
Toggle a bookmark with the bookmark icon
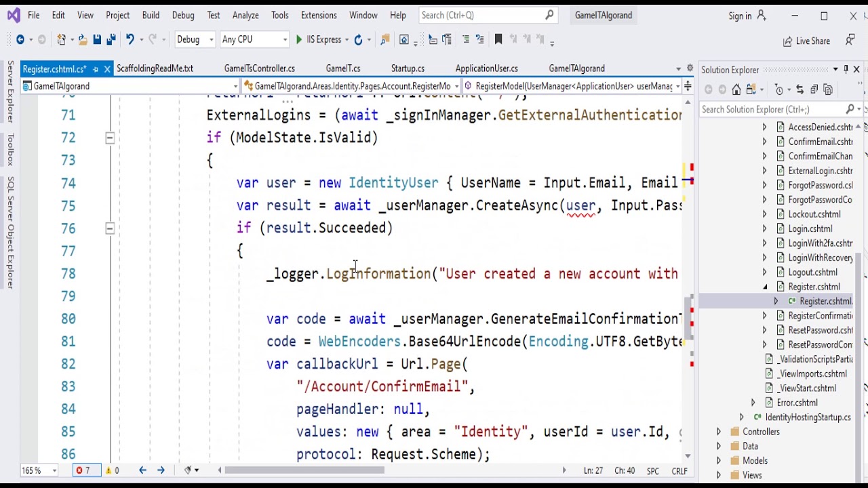coord(498,40)
